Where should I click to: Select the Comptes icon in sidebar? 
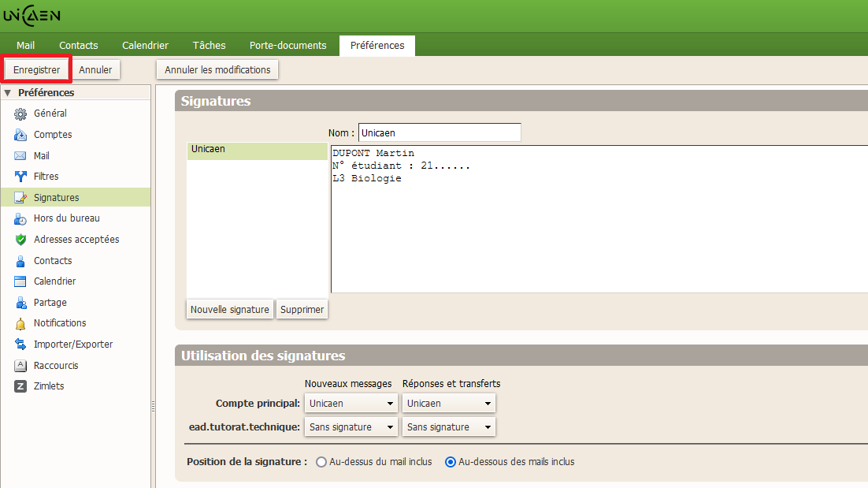pos(20,135)
